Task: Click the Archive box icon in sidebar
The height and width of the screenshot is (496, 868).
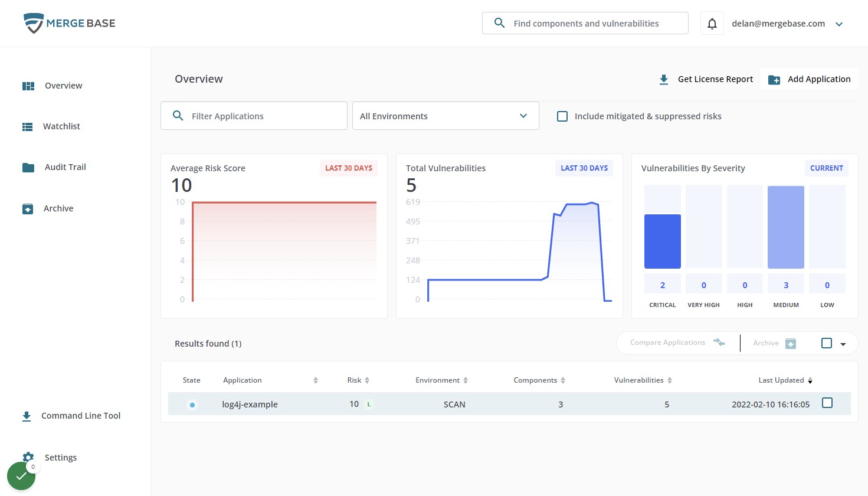Action: tap(28, 209)
